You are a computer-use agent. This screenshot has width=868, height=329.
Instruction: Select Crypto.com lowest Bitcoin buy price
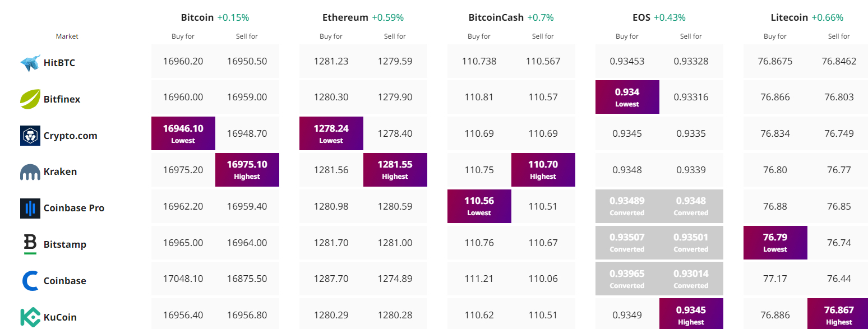coord(183,133)
